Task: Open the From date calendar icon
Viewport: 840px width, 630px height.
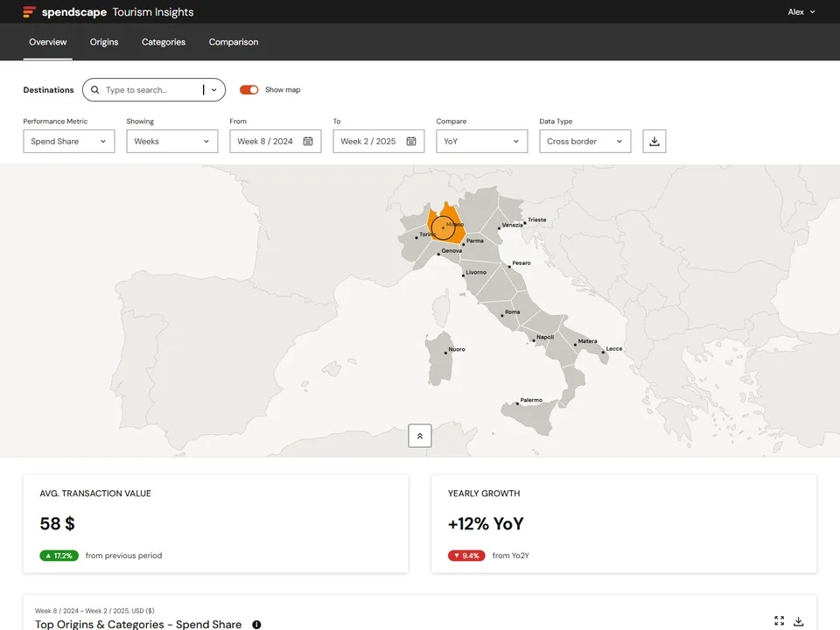Action: point(308,142)
